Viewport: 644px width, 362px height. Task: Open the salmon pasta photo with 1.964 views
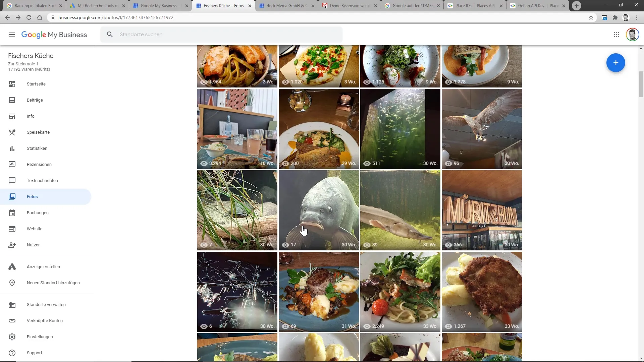tap(237, 66)
